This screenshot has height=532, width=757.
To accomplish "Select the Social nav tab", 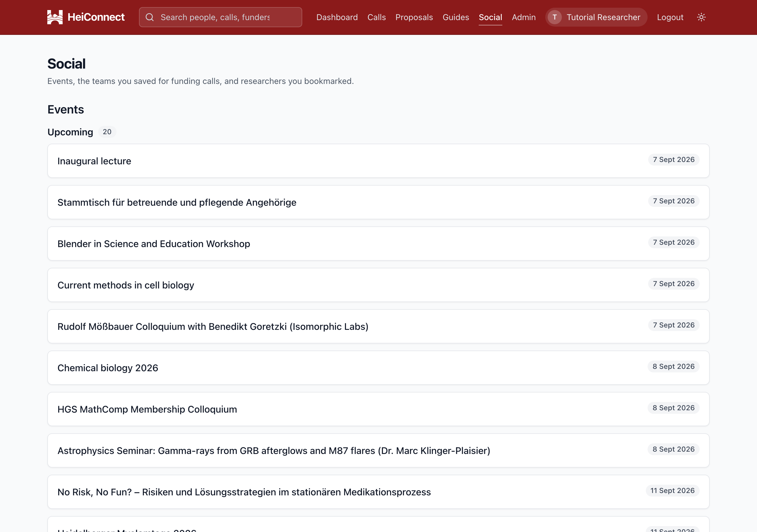I will point(490,17).
